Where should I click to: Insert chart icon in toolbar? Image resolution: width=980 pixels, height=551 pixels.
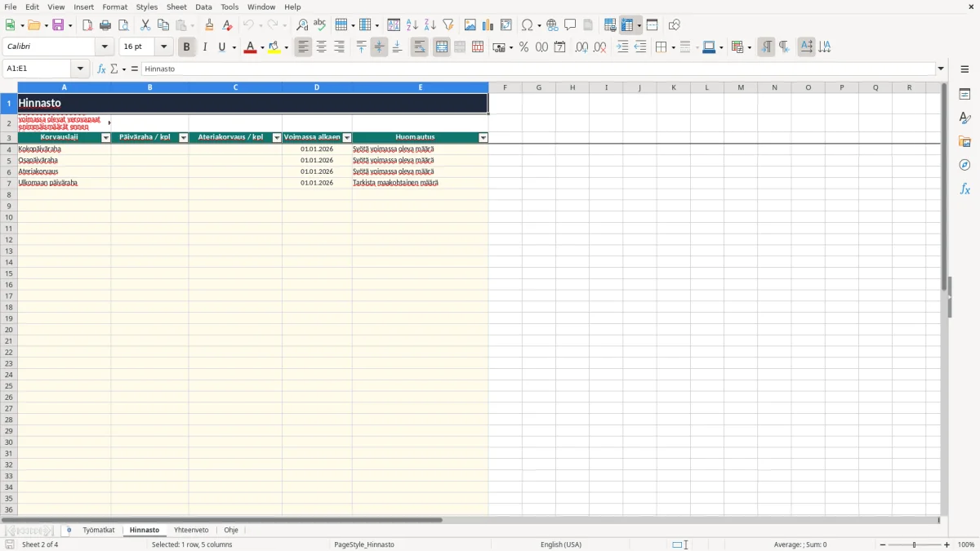(488, 25)
